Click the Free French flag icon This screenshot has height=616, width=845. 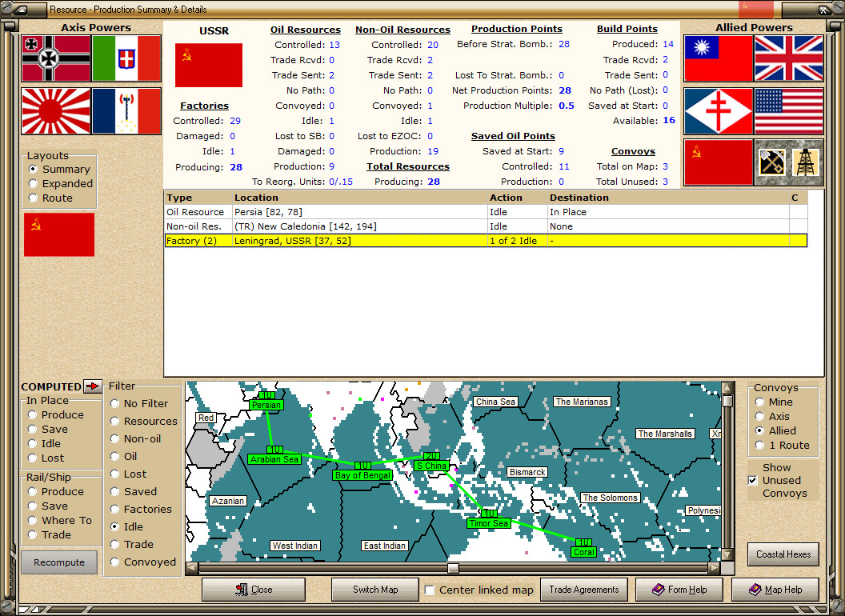tap(718, 111)
